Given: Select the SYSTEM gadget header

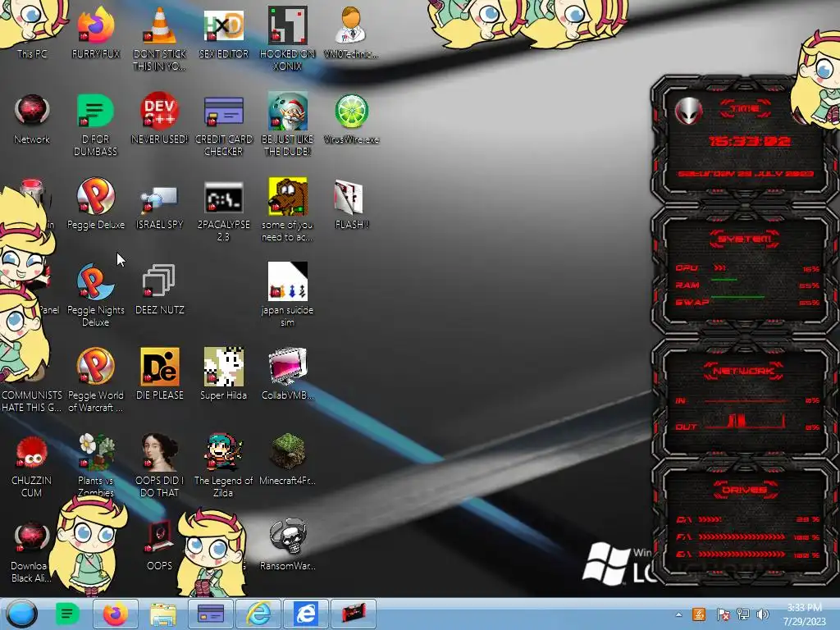Looking at the screenshot, I should point(744,239).
